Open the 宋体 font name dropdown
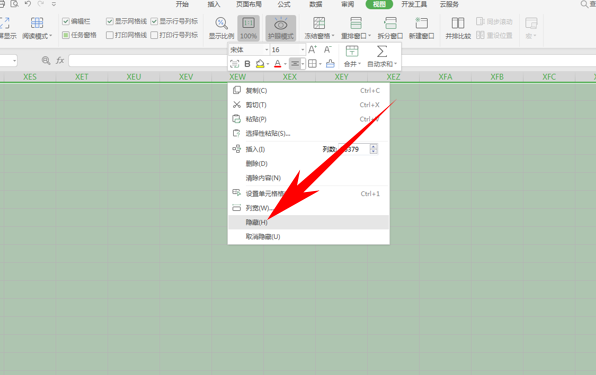 coord(266,50)
